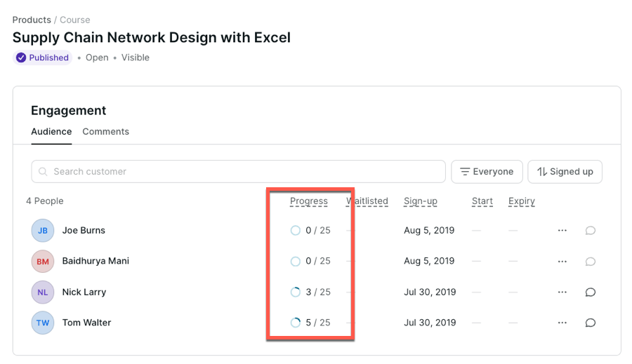Go to Products in breadcrumb

(x=32, y=20)
